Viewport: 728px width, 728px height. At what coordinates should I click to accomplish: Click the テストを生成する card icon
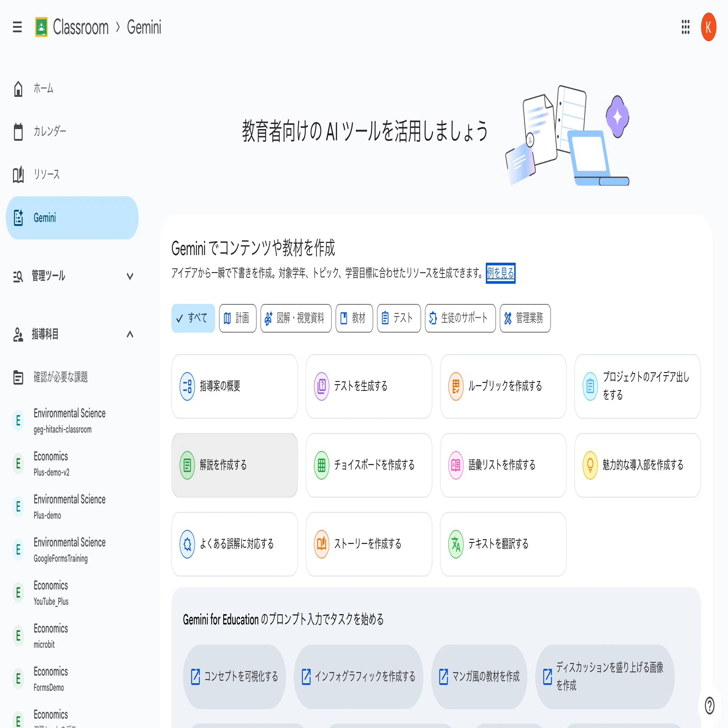click(321, 386)
